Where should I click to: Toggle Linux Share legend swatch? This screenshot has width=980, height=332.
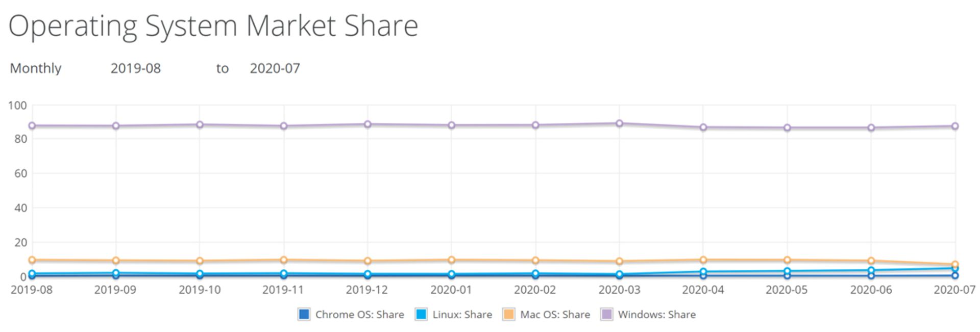click(421, 314)
